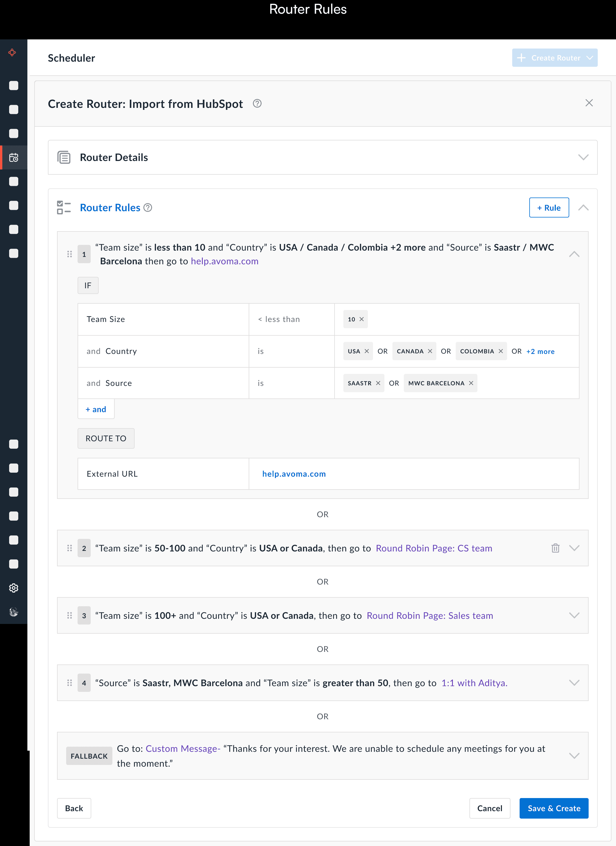
Task: Click the Avoma logo icon
Action: coord(12,52)
